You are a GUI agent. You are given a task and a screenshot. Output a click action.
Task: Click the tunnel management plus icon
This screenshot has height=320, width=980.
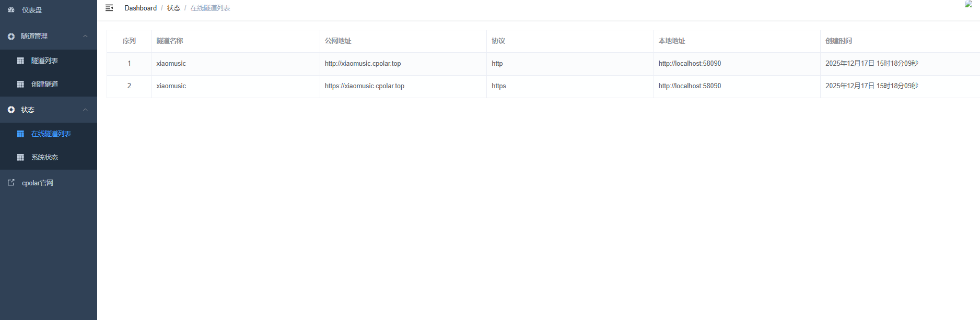pyautogui.click(x=11, y=37)
